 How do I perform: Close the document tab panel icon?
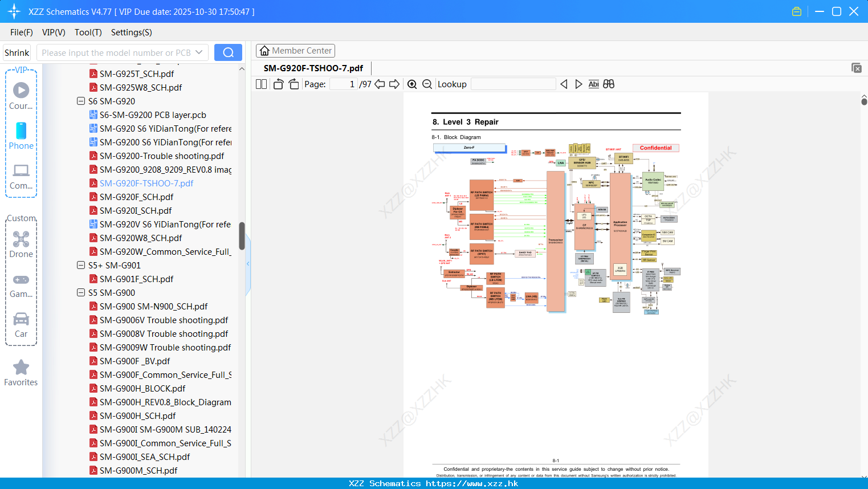(857, 68)
